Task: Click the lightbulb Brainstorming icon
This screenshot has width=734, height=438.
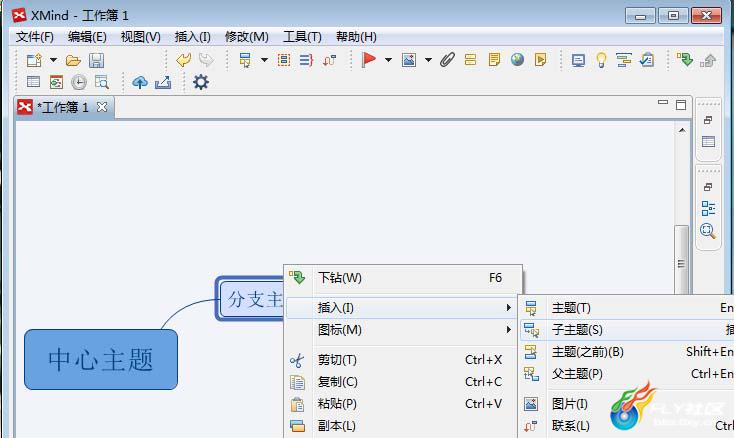Action: [601, 60]
